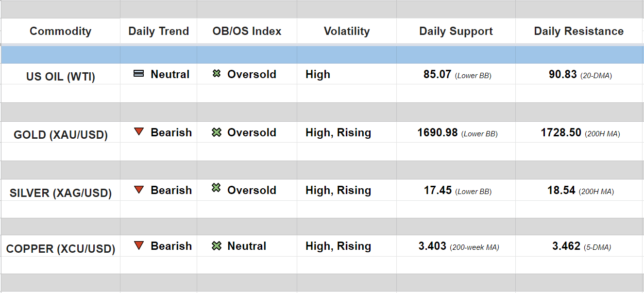Select the Daily Resistance column header
644x293 pixels.
click(578, 31)
